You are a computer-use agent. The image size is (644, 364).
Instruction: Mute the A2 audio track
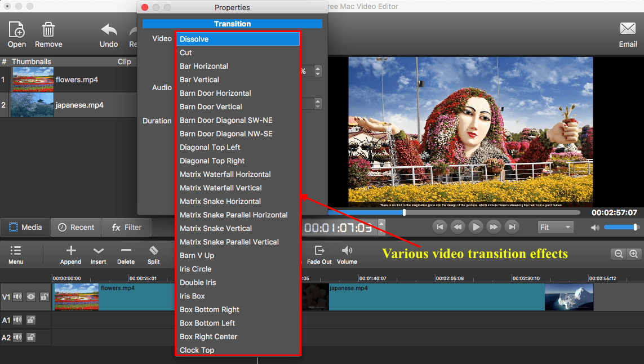[x=17, y=338]
